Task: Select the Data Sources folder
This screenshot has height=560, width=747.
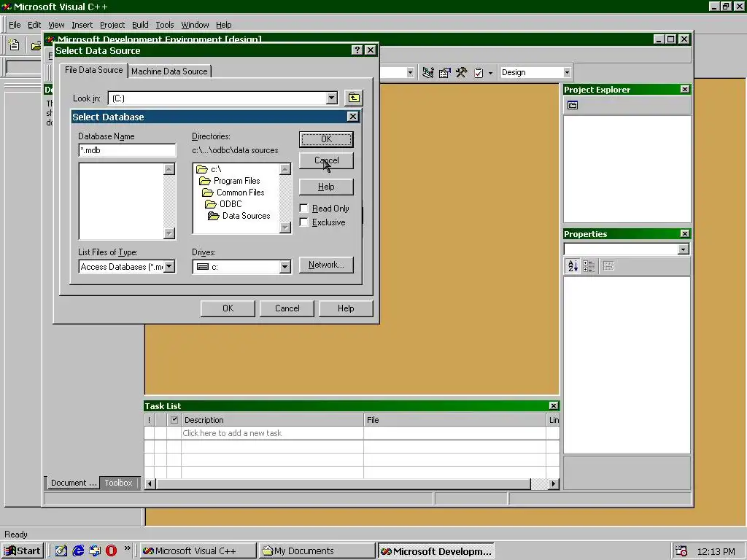Action: pos(239,216)
